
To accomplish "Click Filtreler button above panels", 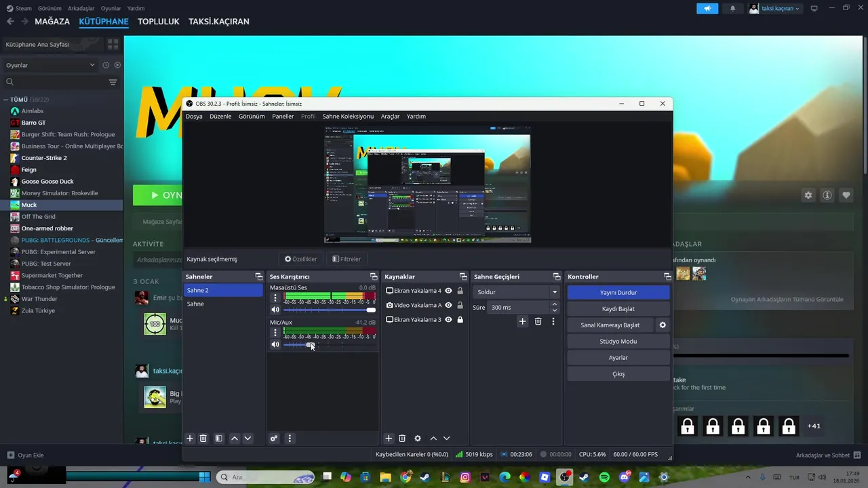I will coord(347,259).
